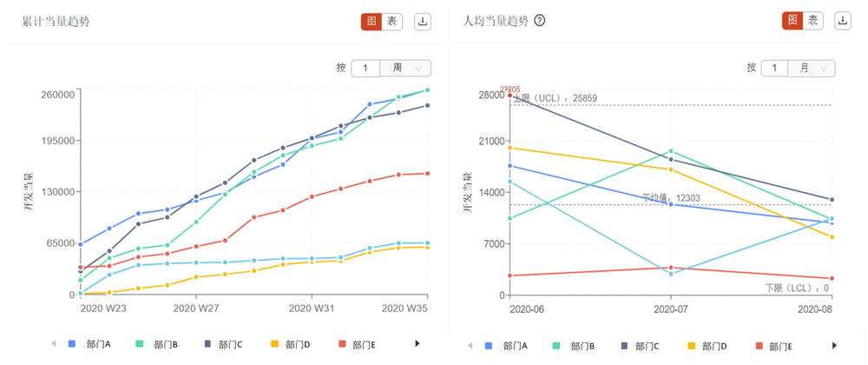Screen dimensions: 868x365
Task: Switch cumulative trend to chart view (图)
Action: (372, 22)
